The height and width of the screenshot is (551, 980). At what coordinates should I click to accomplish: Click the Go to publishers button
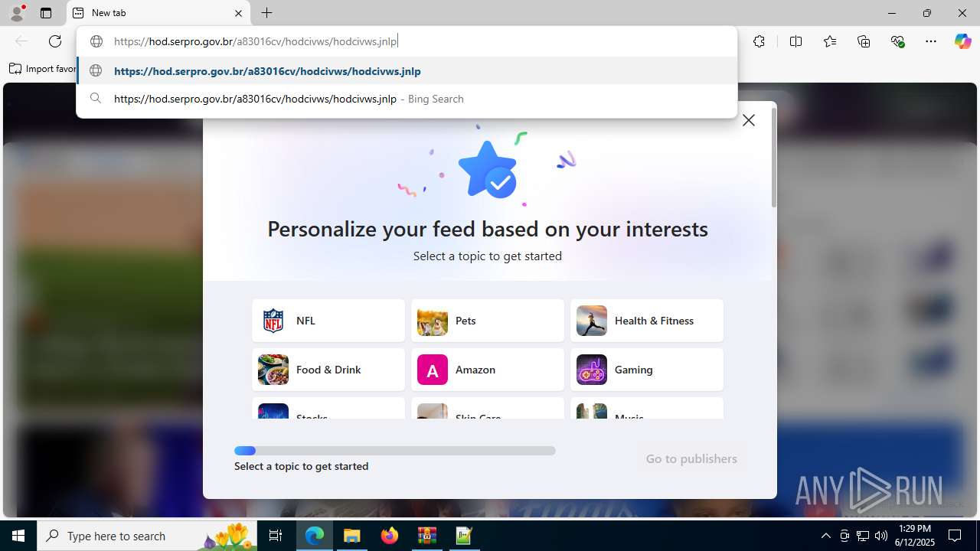[691, 458]
